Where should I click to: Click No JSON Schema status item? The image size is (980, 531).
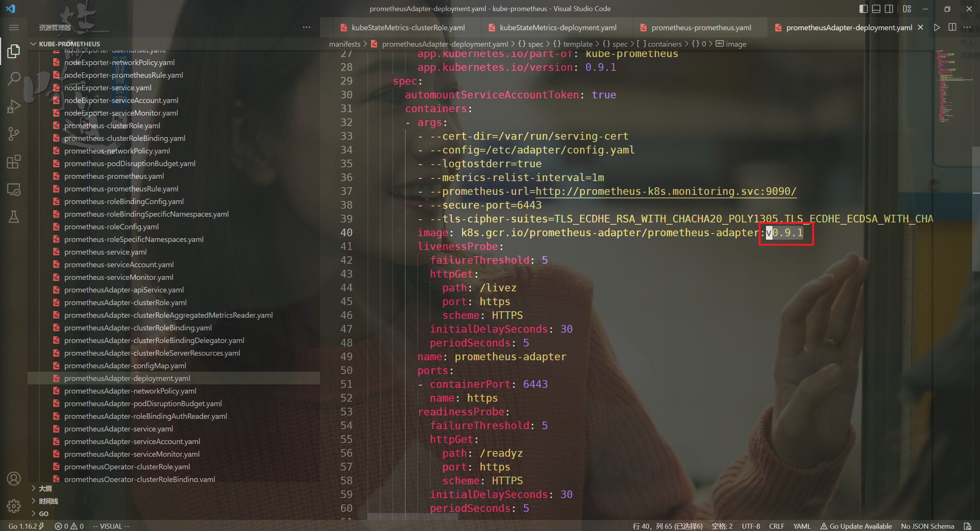click(x=927, y=526)
